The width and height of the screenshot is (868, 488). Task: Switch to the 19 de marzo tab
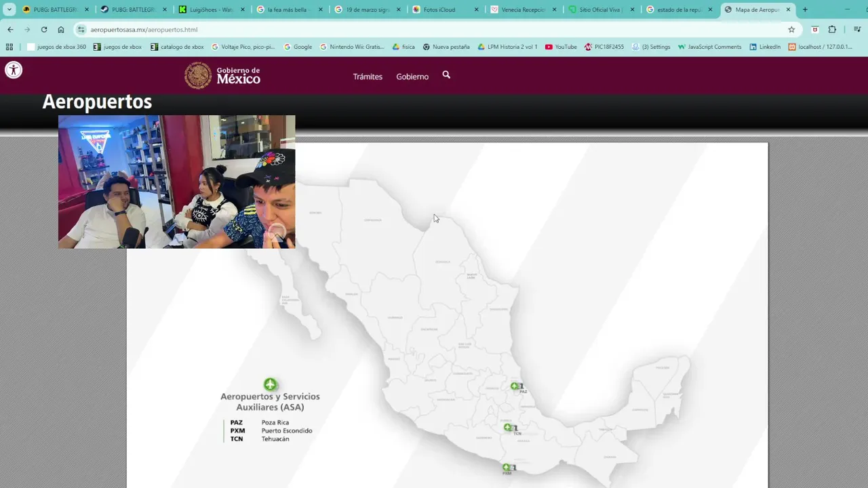367,9
